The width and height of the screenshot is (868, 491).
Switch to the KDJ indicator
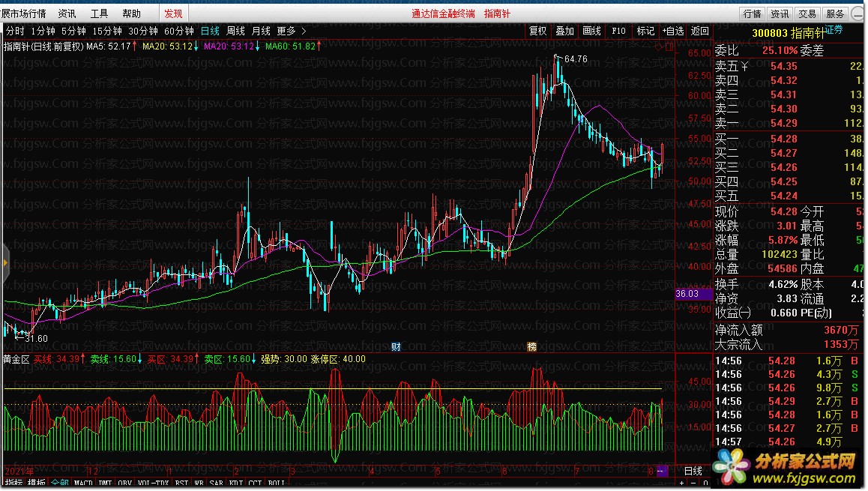point(236,484)
